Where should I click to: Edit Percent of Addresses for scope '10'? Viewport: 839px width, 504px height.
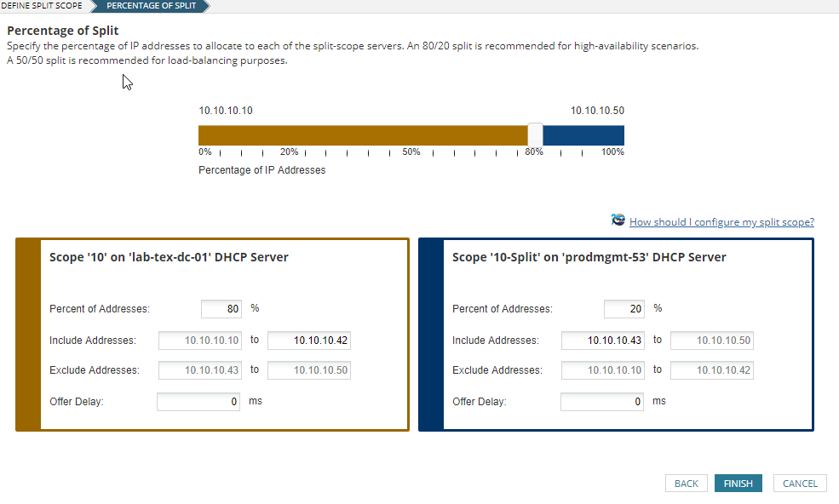[x=221, y=309]
